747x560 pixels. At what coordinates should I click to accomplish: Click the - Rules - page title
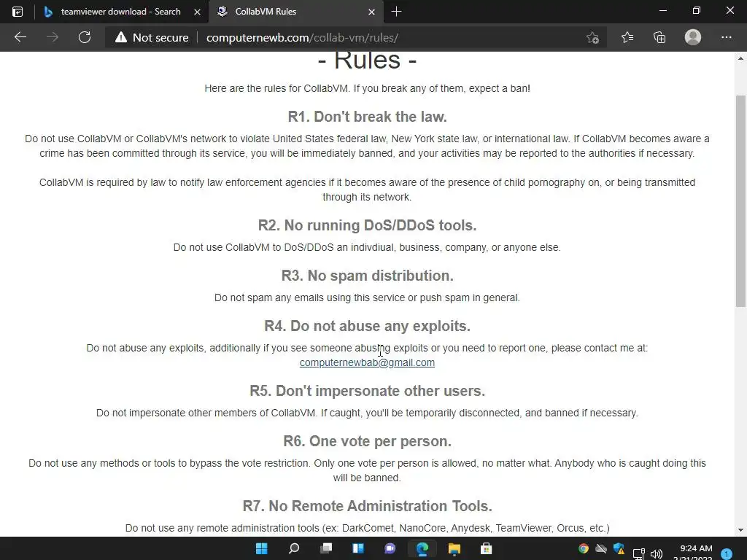click(367, 61)
